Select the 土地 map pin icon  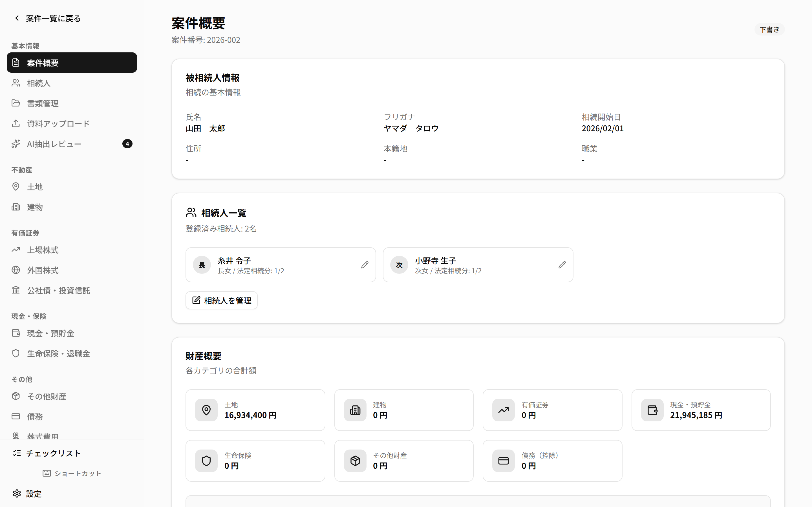point(16,186)
